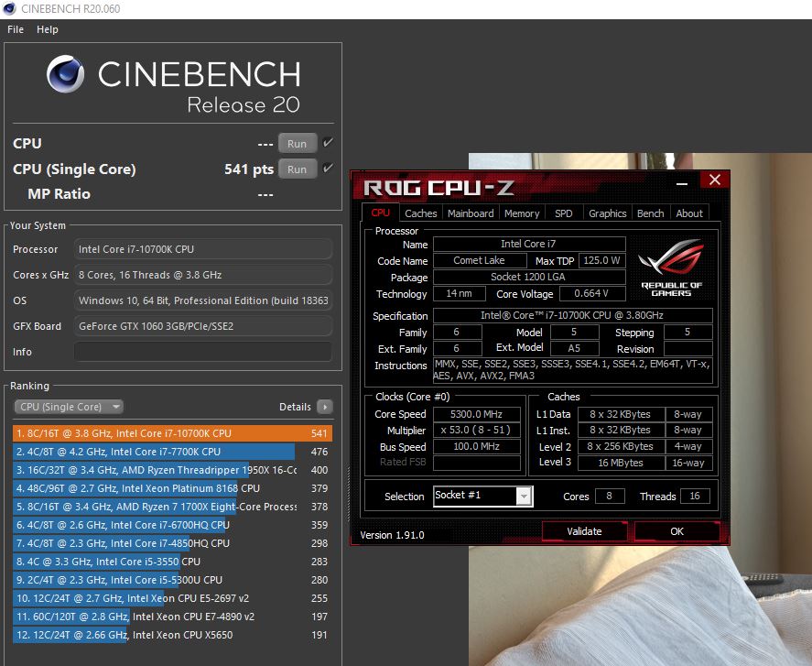The image size is (812, 666).
Task: Click the Cinebench sphere logo in the header
Action: (x=65, y=74)
